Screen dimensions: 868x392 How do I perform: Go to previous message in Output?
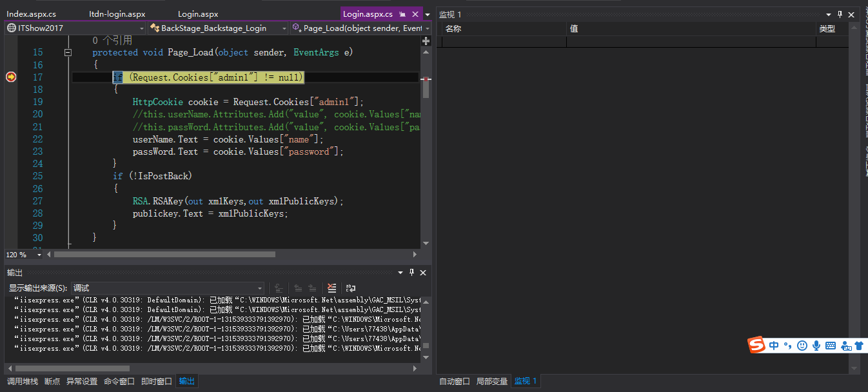coord(298,288)
